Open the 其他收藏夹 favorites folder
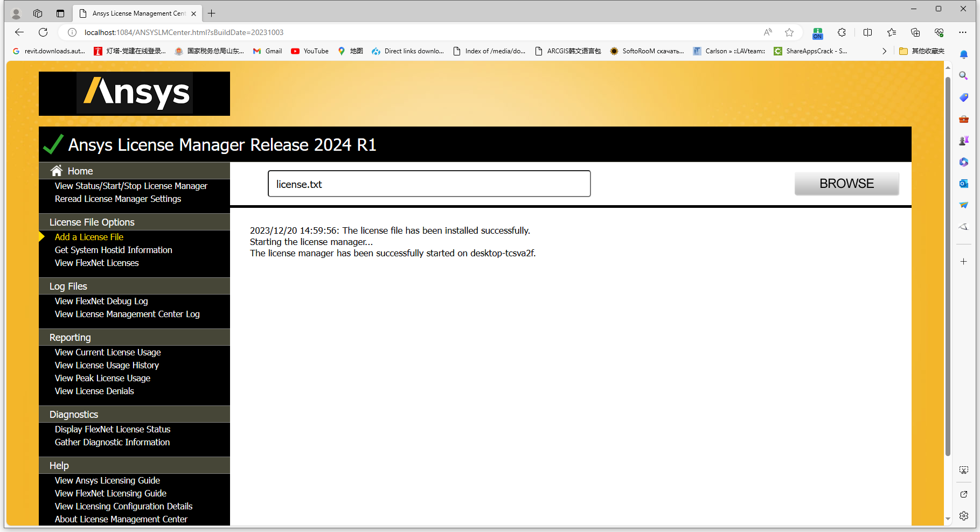 (922, 51)
